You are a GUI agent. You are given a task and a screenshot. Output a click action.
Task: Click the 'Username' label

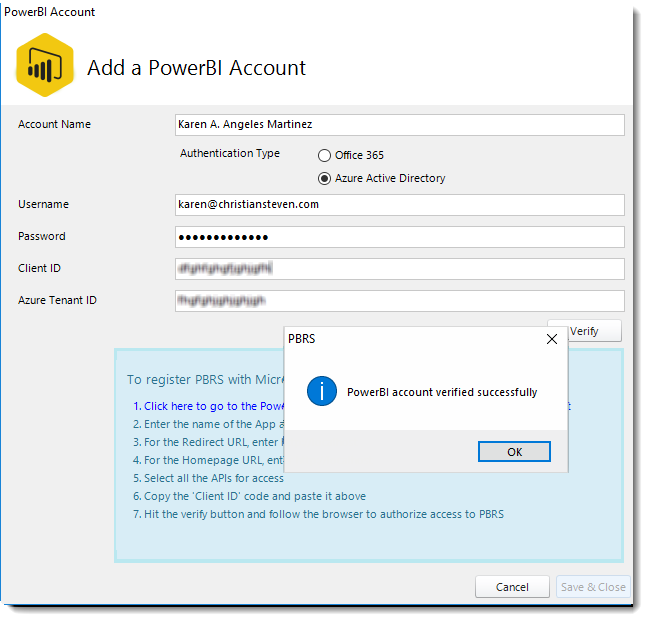click(43, 204)
